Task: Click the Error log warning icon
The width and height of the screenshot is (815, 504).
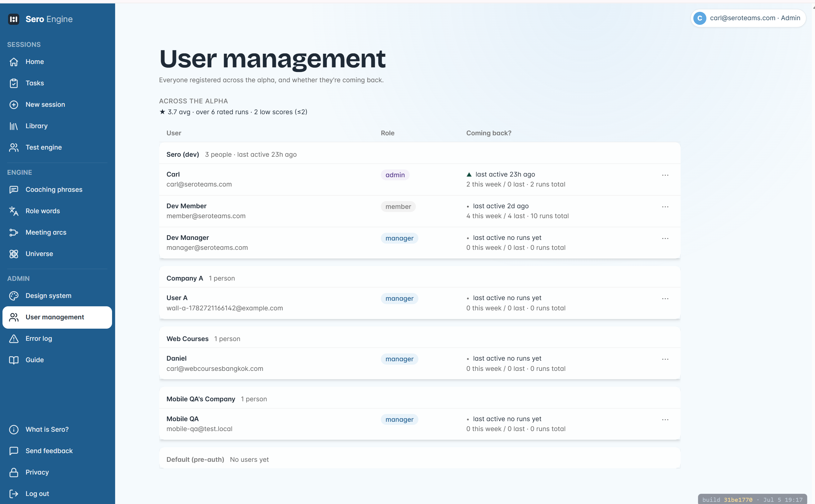Action: pos(14,339)
